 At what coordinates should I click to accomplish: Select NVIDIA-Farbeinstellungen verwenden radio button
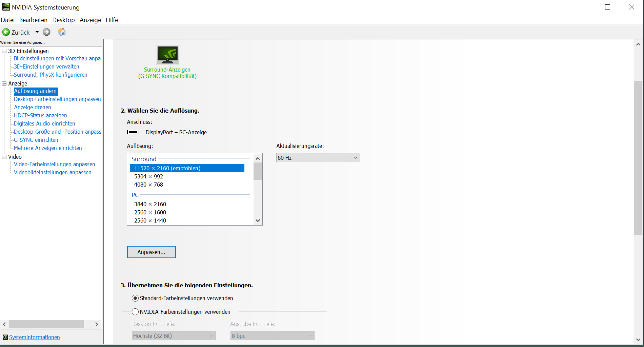click(x=135, y=312)
